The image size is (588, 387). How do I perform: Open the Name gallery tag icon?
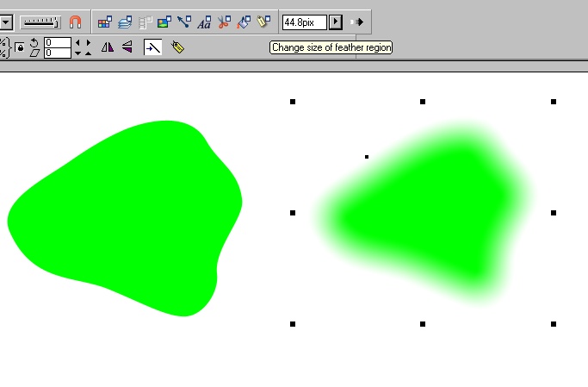pyautogui.click(x=263, y=22)
